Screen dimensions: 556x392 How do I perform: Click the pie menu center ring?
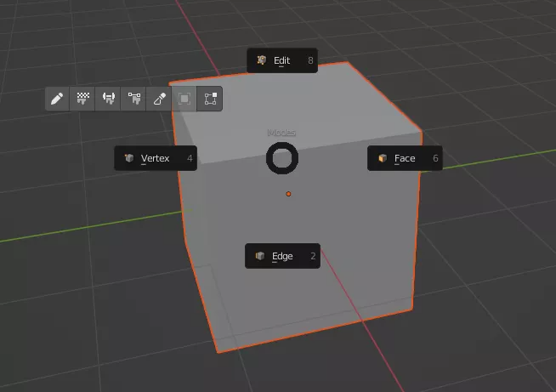(x=282, y=158)
